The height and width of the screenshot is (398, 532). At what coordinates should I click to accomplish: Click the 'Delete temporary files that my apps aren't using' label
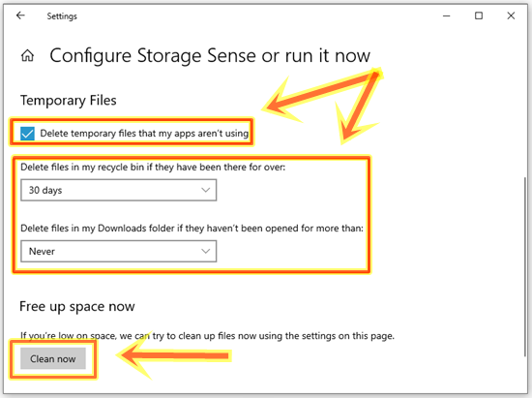click(x=144, y=134)
